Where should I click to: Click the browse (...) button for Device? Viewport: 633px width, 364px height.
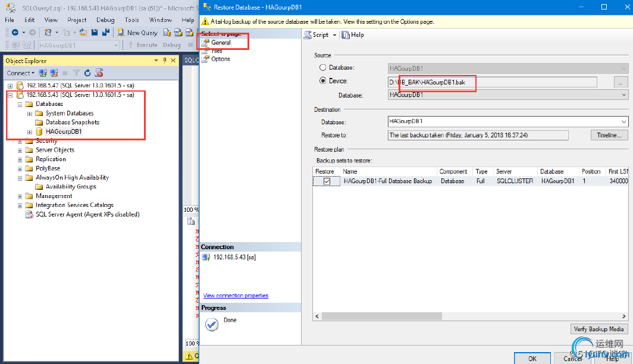click(x=621, y=82)
